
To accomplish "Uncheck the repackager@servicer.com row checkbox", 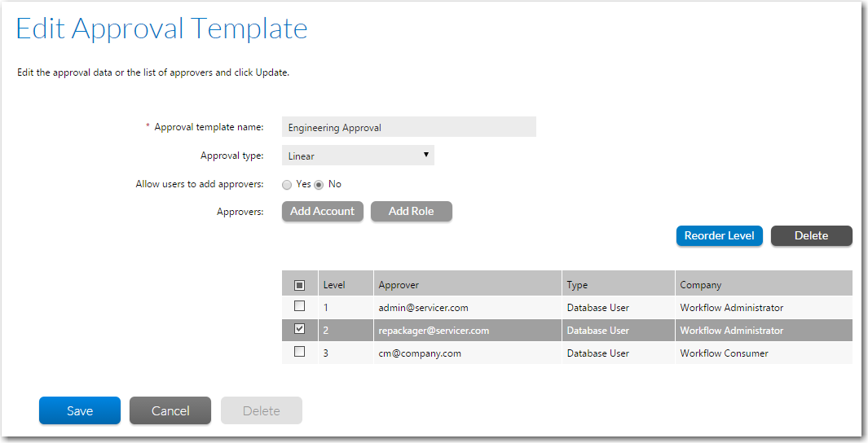I will click(299, 330).
